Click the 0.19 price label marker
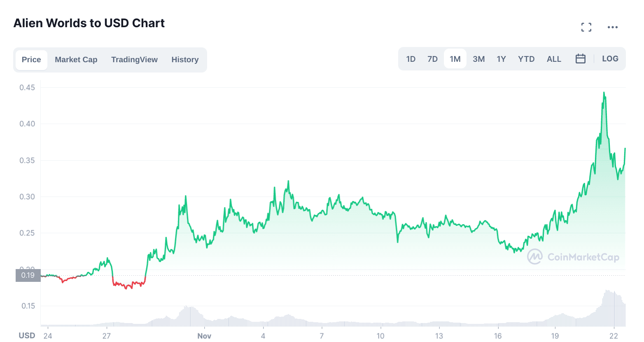Screen dimensions: 644x342 (x=28, y=275)
